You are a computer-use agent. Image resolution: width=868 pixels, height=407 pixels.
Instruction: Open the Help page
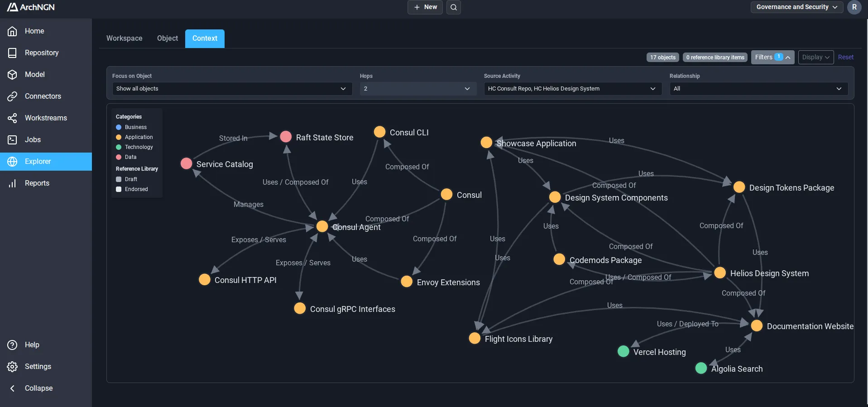tap(46, 345)
